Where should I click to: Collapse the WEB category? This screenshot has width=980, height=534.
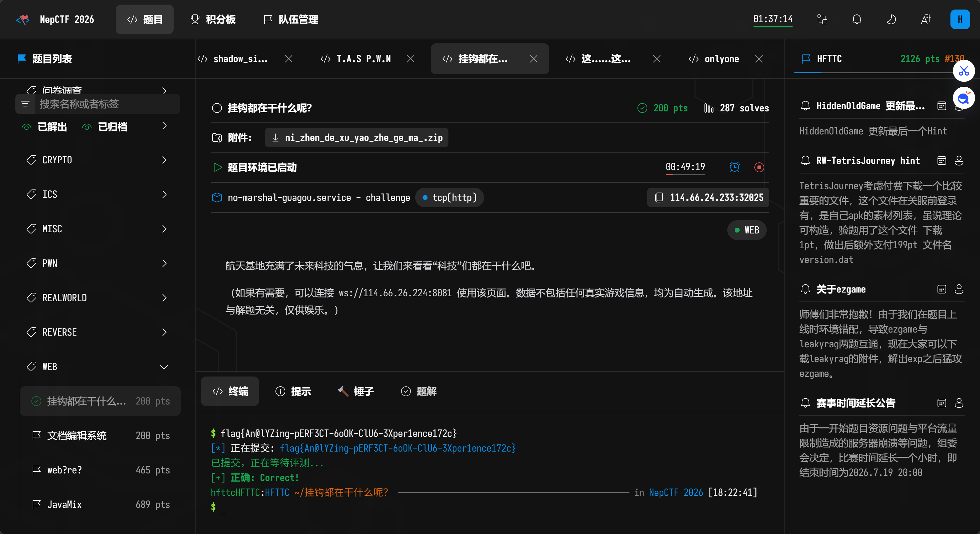tap(97, 367)
